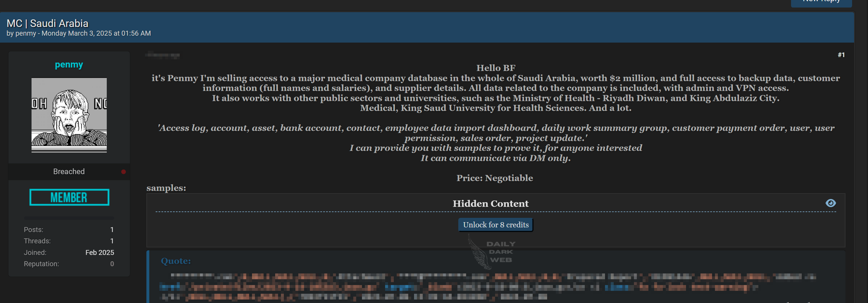Click the member progress bar under badge
Screen dimensions: 868x303
tap(69, 218)
